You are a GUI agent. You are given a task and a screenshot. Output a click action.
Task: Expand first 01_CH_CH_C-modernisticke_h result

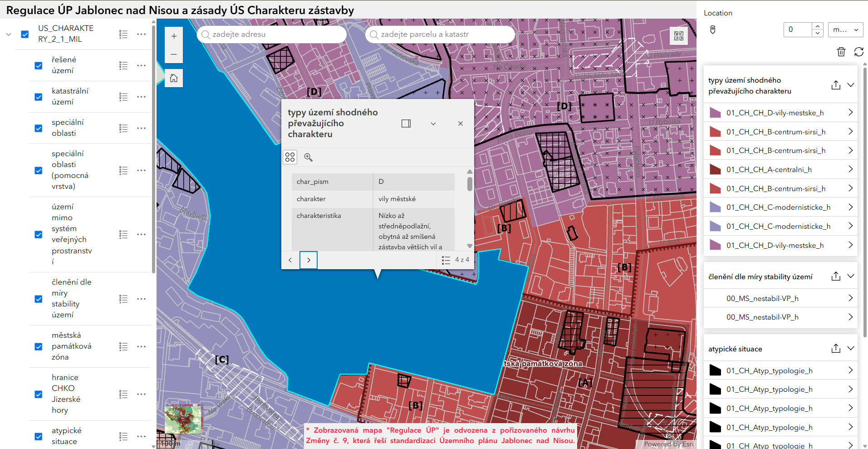(x=850, y=207)
